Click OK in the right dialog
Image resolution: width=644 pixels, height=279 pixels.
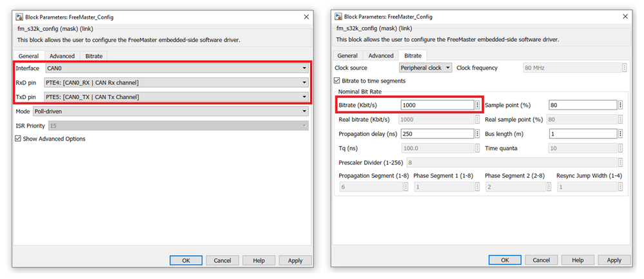pyautogui.click(x=505, y=260)
